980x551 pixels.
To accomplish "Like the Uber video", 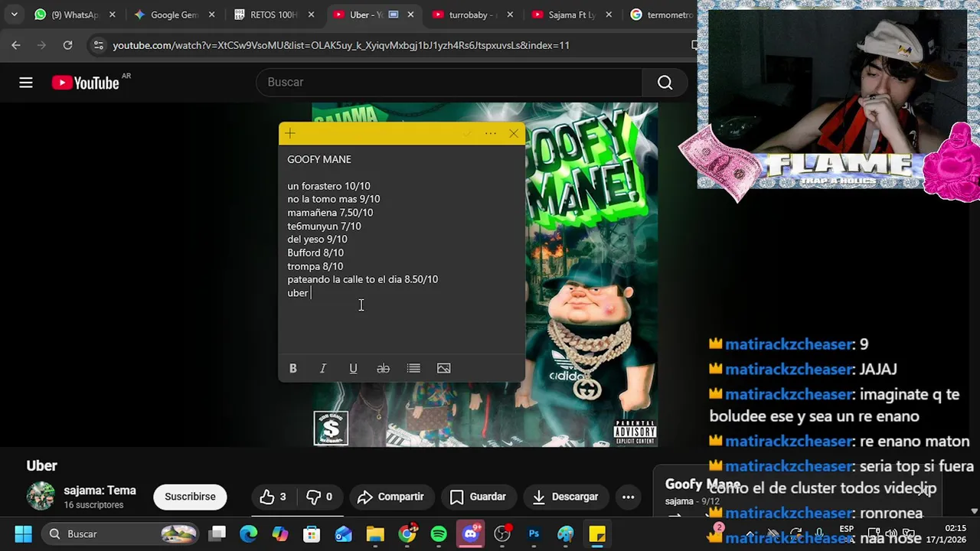I will pyautogui.click(x=273, y=497).
